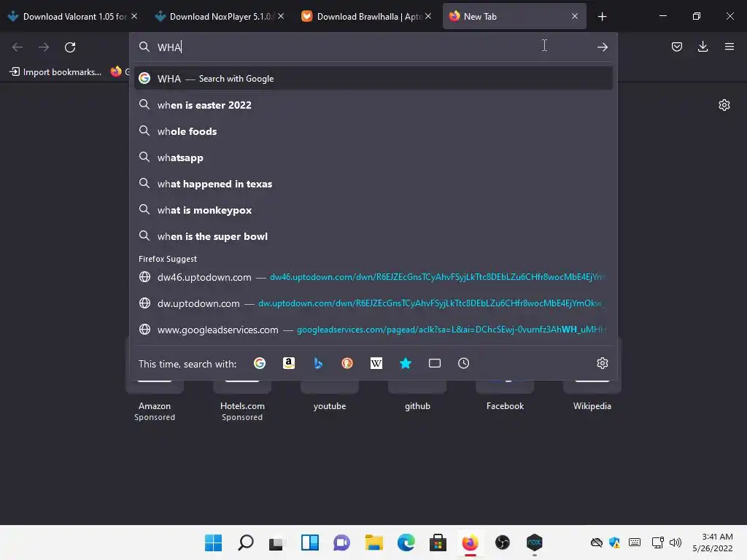
Task: Search this time with DuckDuckGo icon
Action: point(347,363)
